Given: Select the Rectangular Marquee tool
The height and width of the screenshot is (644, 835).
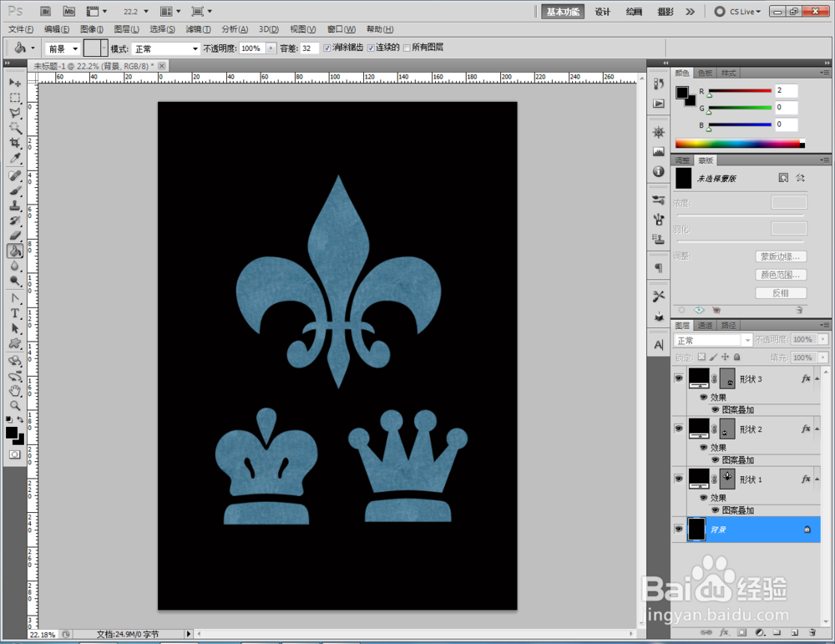Looking at the screenshot, I should click(x=15, y=98).
